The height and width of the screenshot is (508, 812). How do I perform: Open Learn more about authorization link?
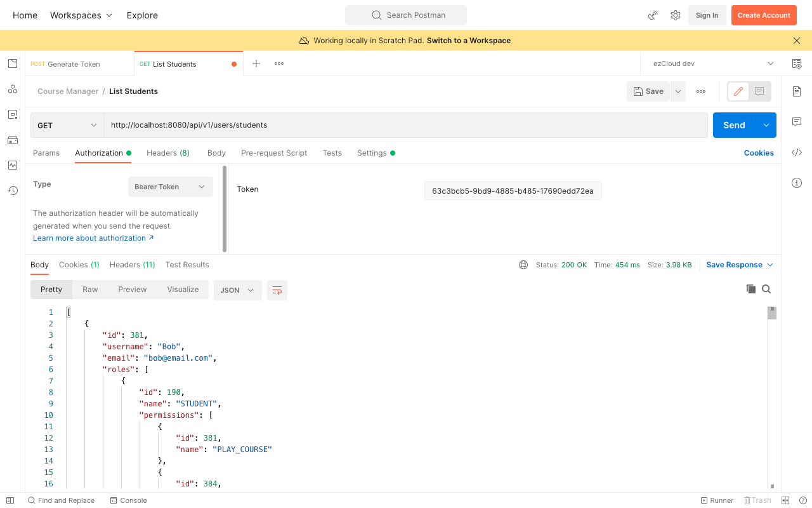[93, 238]
